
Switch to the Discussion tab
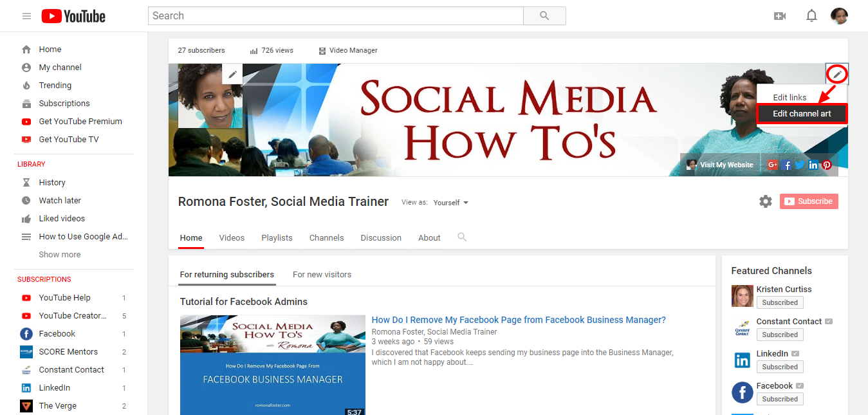coord(381,238)
